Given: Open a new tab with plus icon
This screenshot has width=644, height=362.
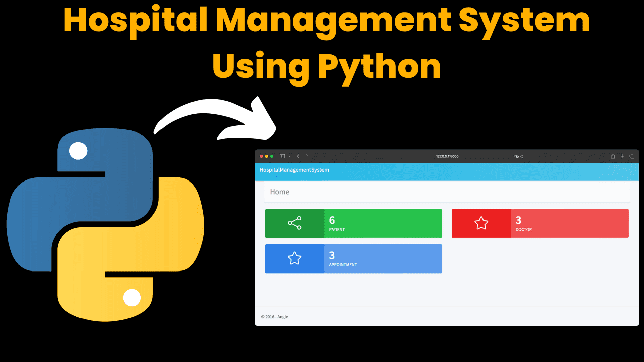Looking at the screenshot, I should click(622, 156).
